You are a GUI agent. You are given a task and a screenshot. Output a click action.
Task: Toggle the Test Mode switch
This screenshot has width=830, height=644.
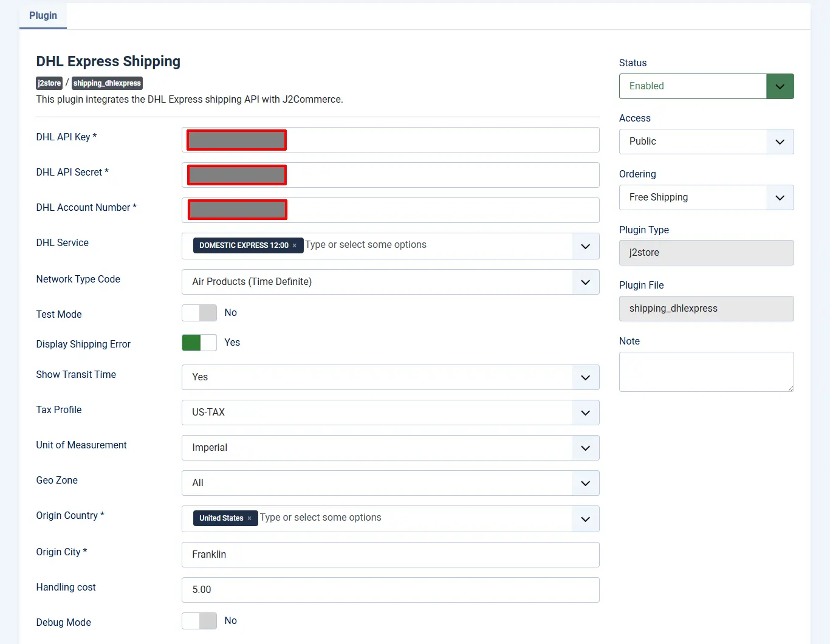199,313
